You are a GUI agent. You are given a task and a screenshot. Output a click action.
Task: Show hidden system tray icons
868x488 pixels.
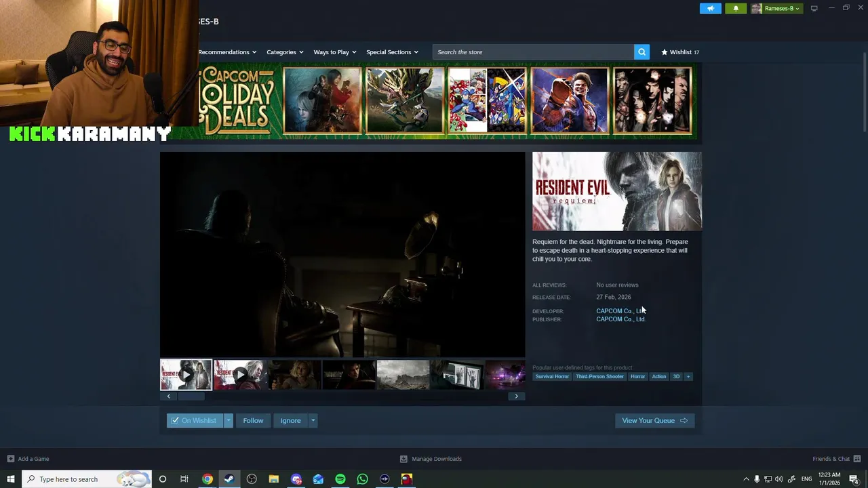coord(746,479)
